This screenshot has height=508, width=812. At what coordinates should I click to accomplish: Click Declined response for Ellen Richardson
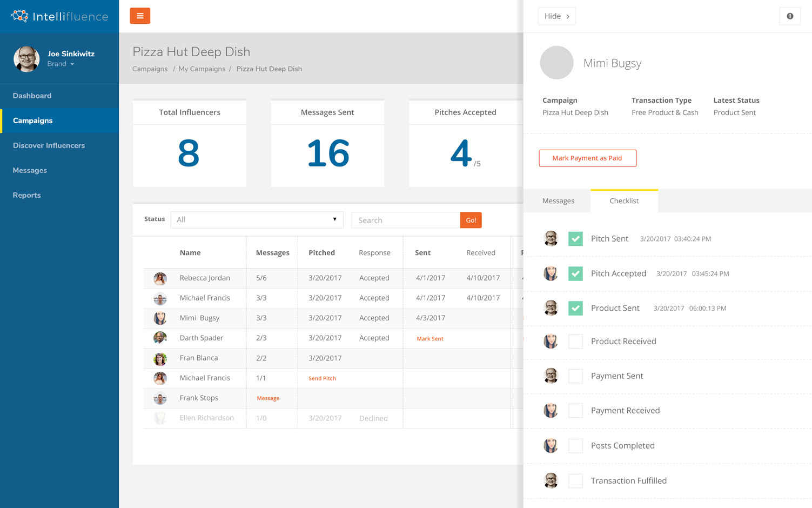(x=373, y=418)
